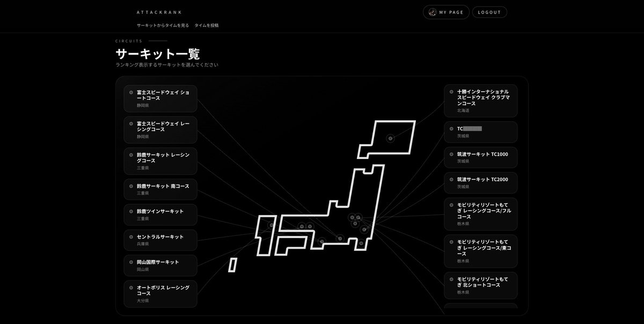This screenshot has width=644, height=324.
Task: Choose the 筑波サーキット TC2000 card
Action: [481, 183]
